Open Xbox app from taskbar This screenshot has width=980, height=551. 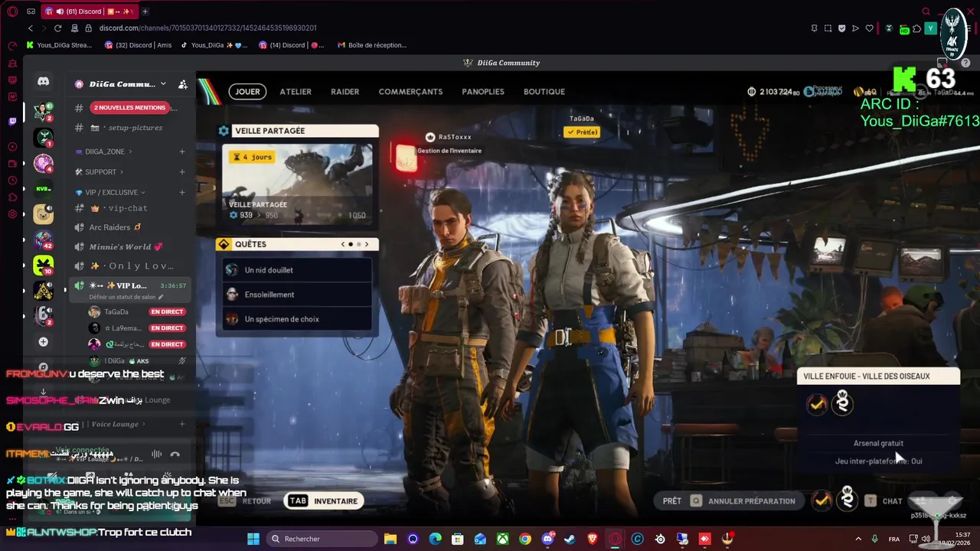pos(502,539)
